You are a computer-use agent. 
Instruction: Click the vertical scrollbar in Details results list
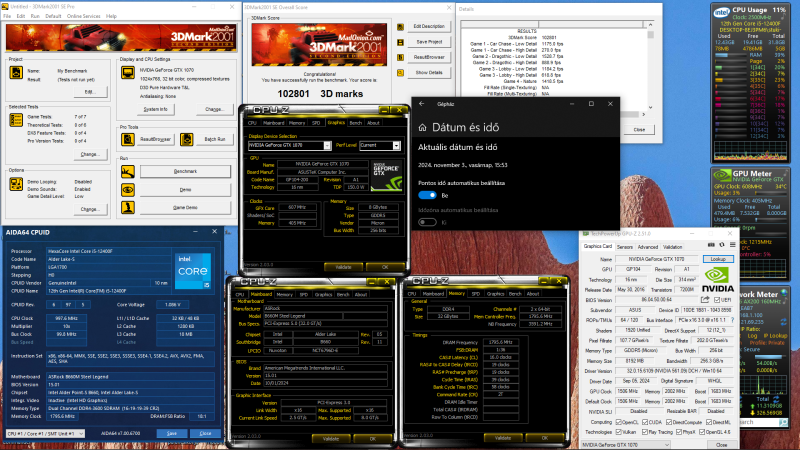pos(650,65)
